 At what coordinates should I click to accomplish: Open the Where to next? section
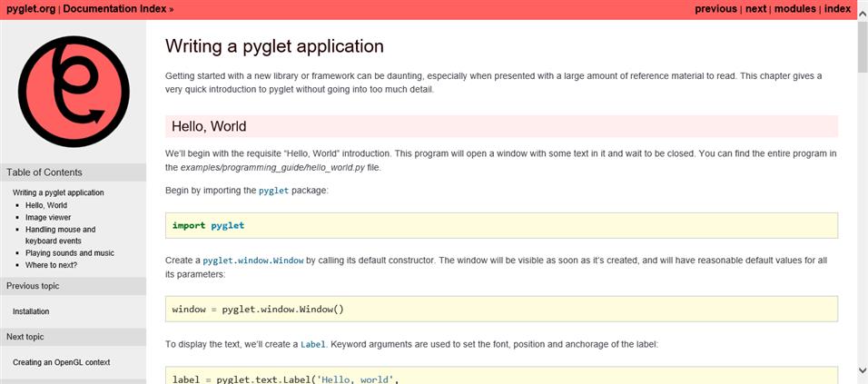pyautogui.click(x=52, y=265)
